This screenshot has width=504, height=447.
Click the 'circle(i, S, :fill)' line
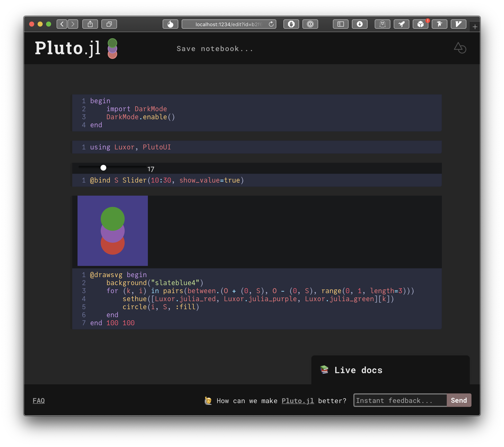pyautogui.click(x=161, y=307)
